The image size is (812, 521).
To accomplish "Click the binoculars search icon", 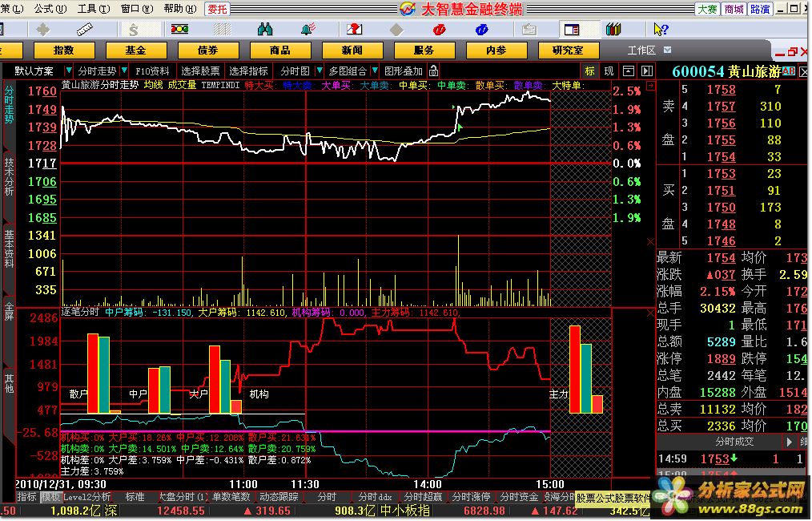I will [x=264, y=30].
